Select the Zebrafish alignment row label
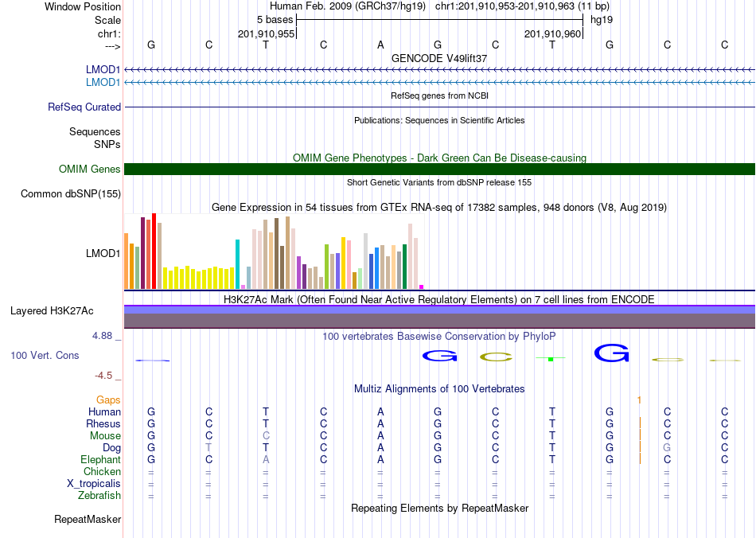The height and width of the screenshot is (538, 756). coord(99,496)
